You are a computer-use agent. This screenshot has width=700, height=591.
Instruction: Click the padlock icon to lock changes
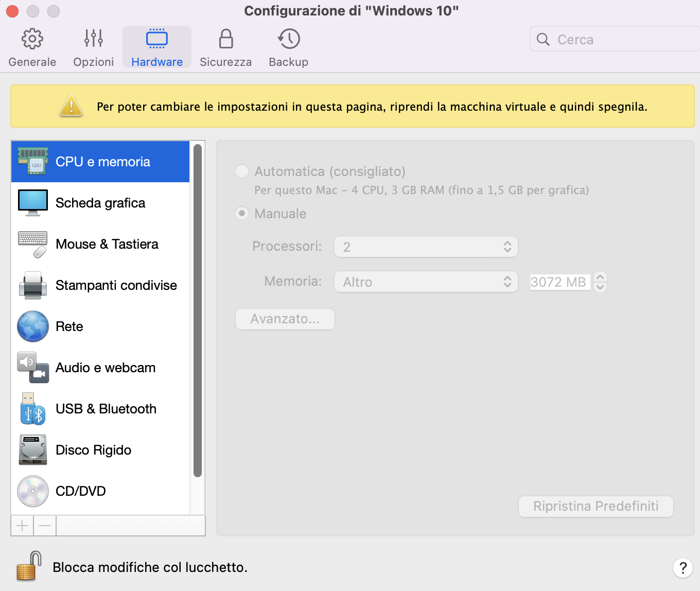29,566
